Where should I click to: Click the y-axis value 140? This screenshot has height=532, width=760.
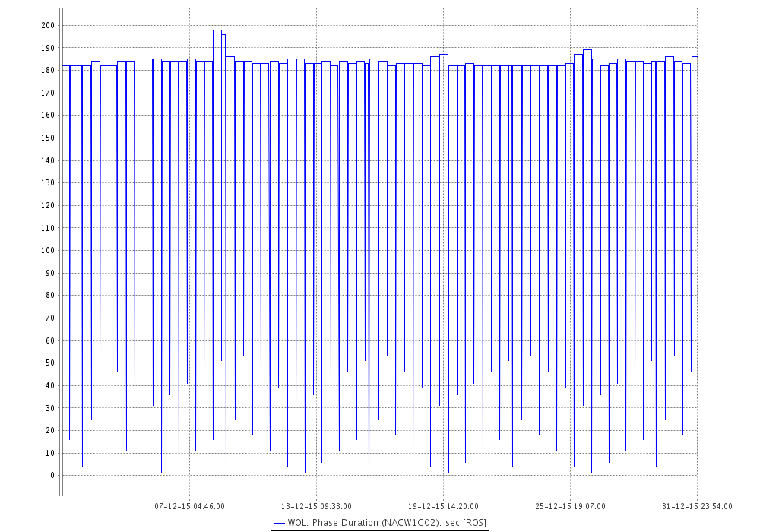(48, 160)
